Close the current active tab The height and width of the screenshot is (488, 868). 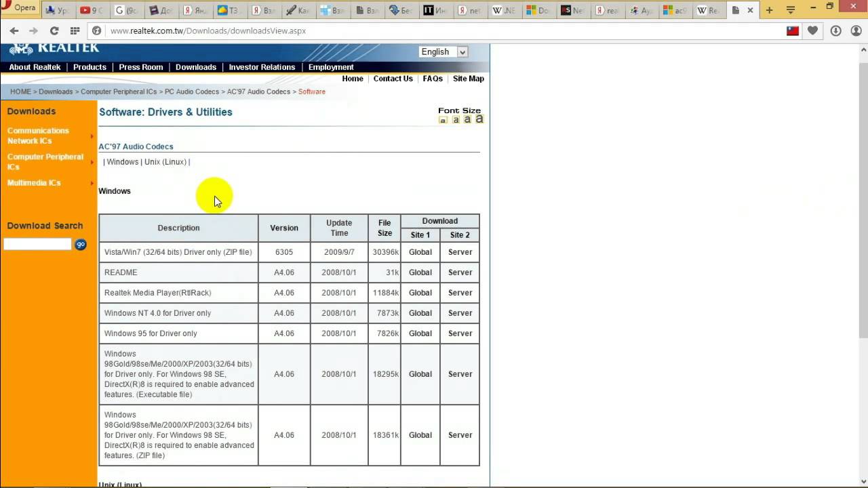[750, 10]
